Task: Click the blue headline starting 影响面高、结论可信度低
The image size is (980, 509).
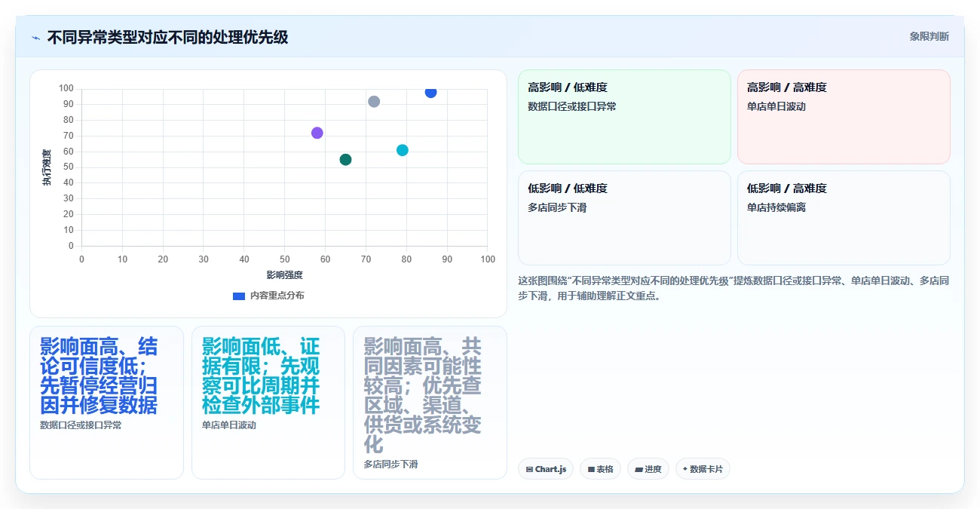Action: [x=99, y=376]
